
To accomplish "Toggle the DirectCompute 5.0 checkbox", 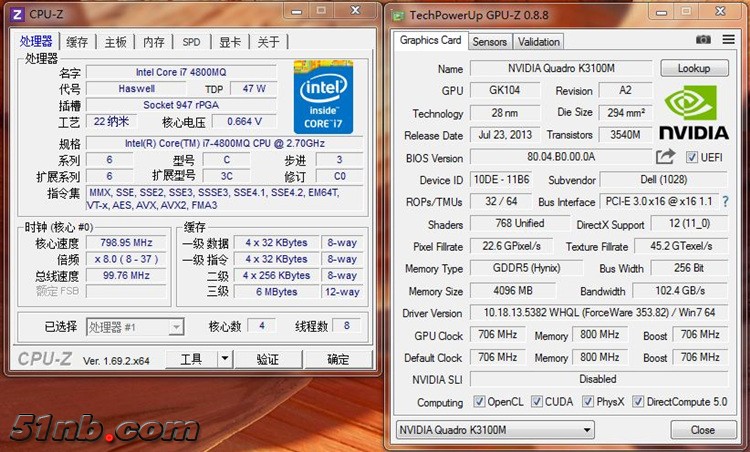I will (x=638, y=401).
